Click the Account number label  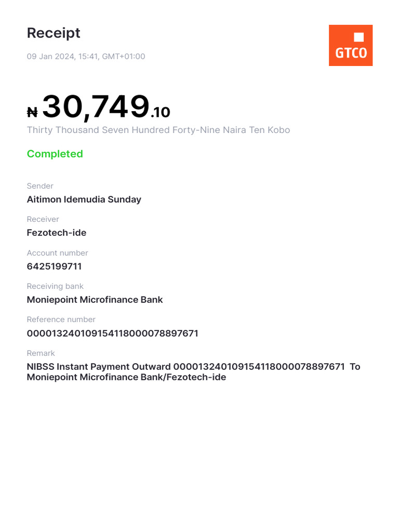(57, 253)
